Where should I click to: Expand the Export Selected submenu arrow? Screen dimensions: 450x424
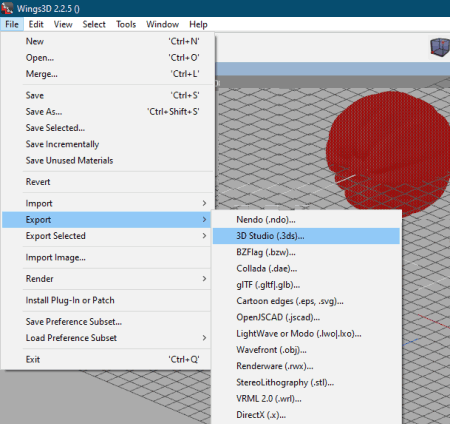click(204, 236)
